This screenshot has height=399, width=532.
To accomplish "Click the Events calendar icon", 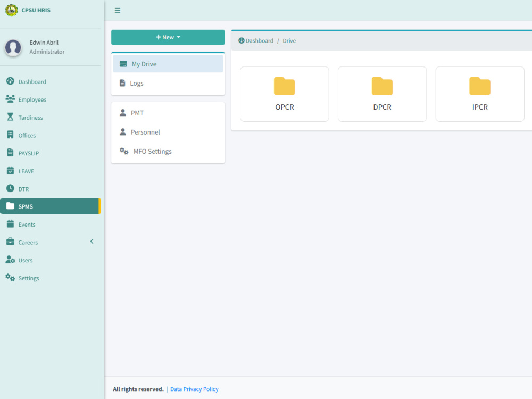I will click(10, 224).
